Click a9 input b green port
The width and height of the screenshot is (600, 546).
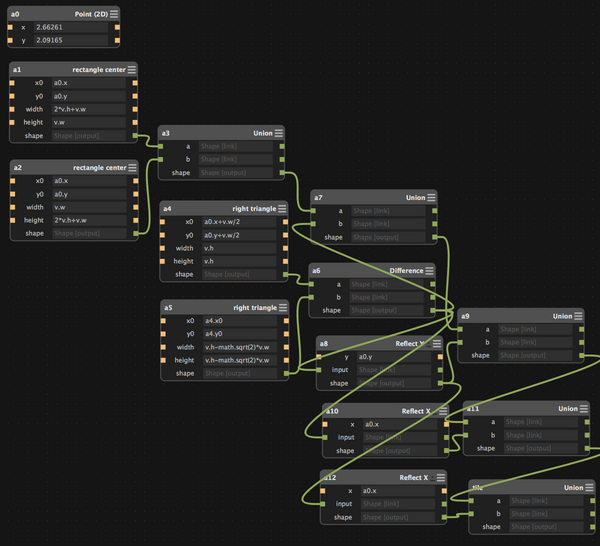(460, 342)
